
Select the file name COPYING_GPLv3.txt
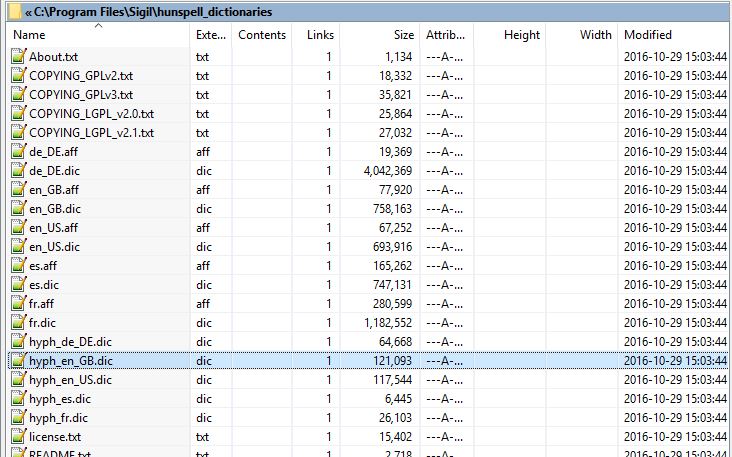(81, 95)
